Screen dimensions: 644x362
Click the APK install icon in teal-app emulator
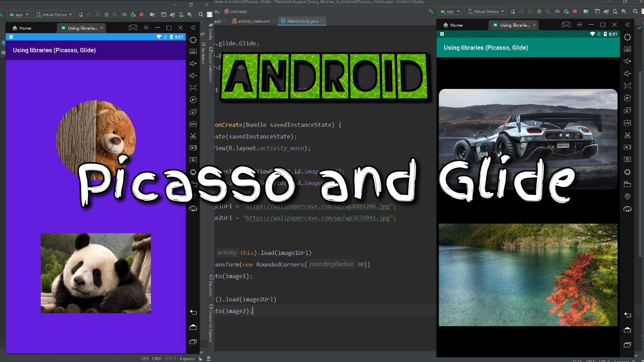(627, 123)
